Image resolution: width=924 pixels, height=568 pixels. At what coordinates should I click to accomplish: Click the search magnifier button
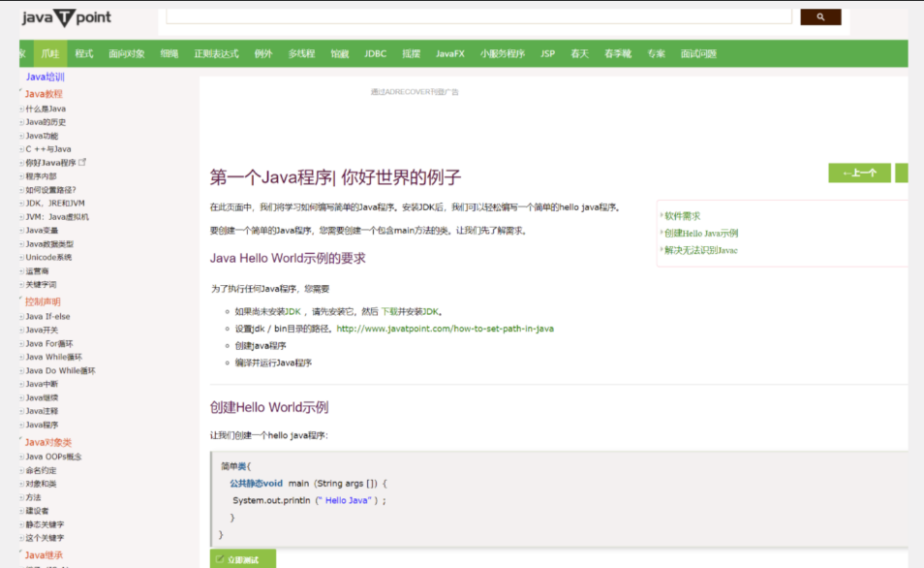click(x=820, y=17)
